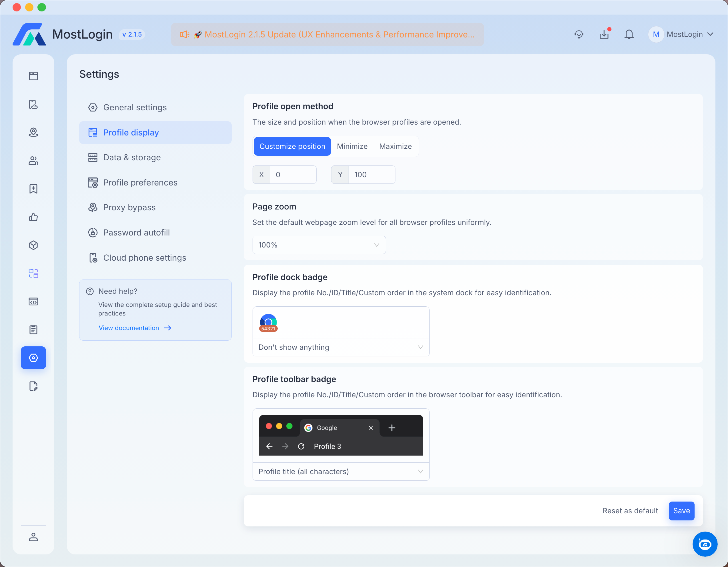Click the Settings page heading
This screenshot has width=728, height=567.
(x=99, y=74)
